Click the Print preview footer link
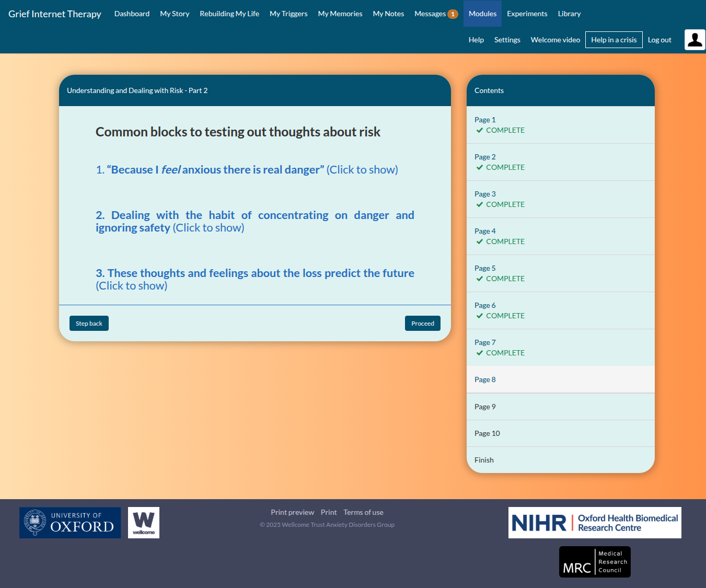Image resolution: width=706 pixels, height=588 pixels. (x=292, y=512)
